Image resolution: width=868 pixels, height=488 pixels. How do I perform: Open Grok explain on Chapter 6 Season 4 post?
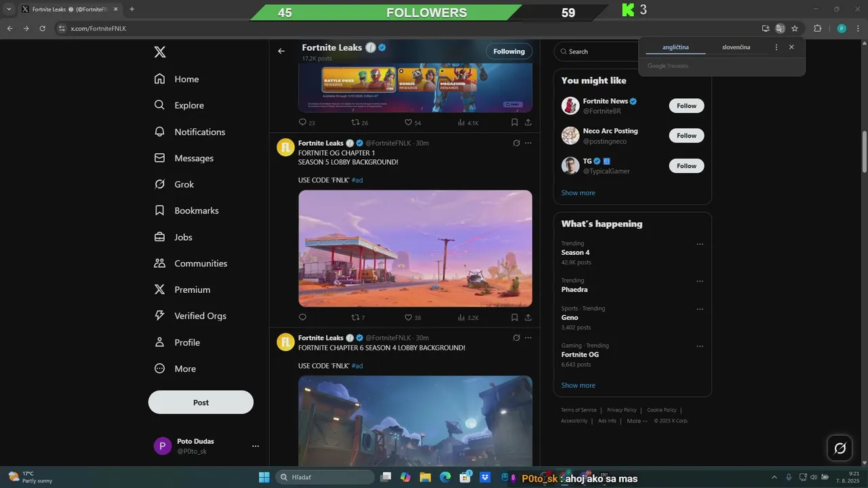click(516, 338)
